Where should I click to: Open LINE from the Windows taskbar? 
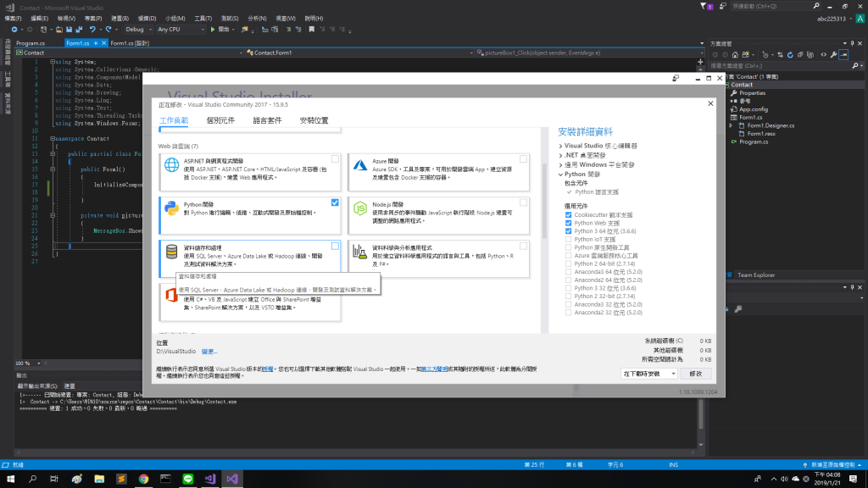point(187,479)
